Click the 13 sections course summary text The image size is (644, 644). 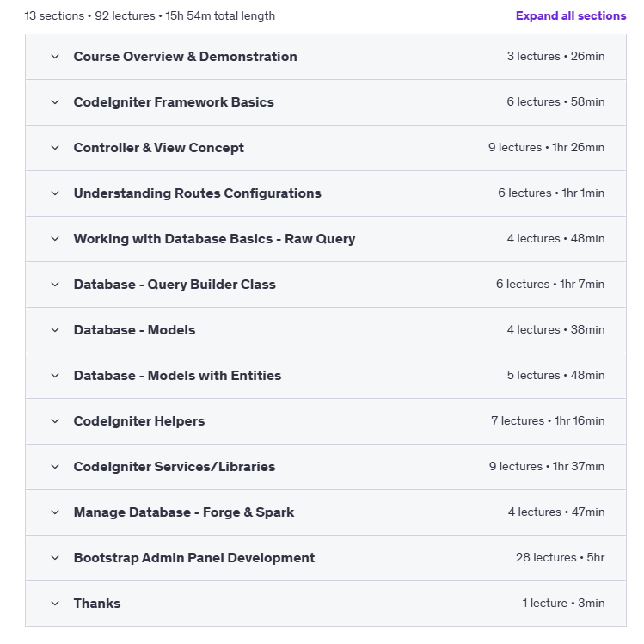tap(150, 16)
